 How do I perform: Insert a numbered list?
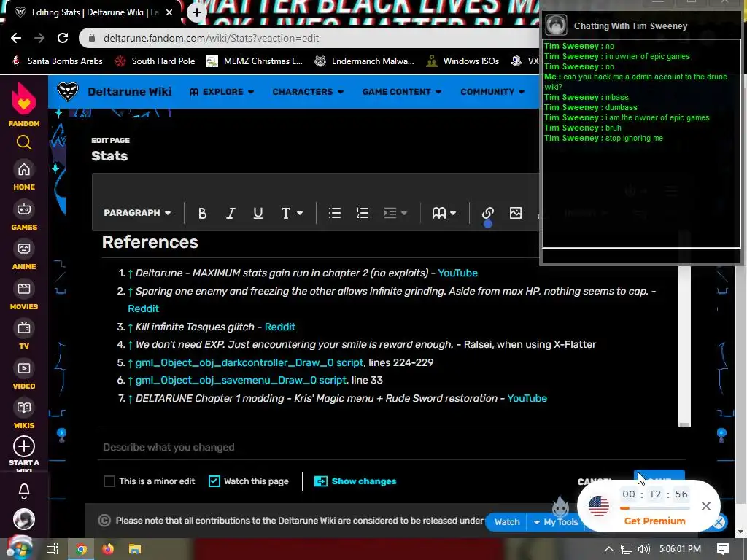pos(363,213)
